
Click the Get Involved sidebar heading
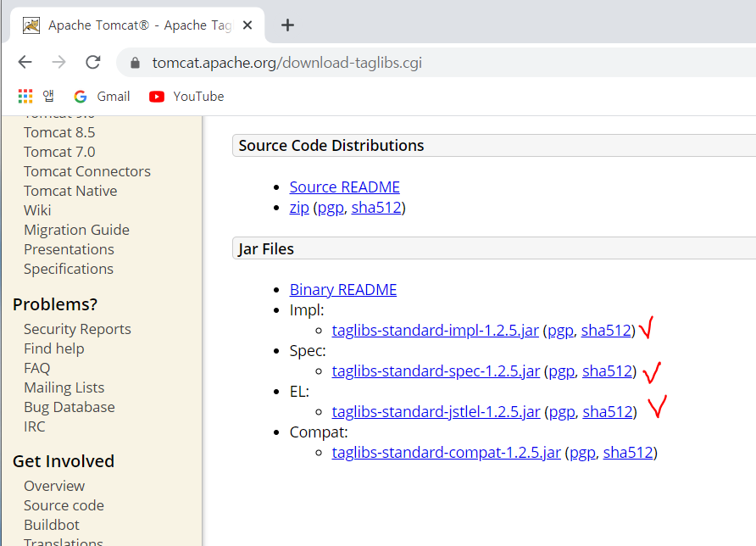pyautogui.click(x=64, y=461)
